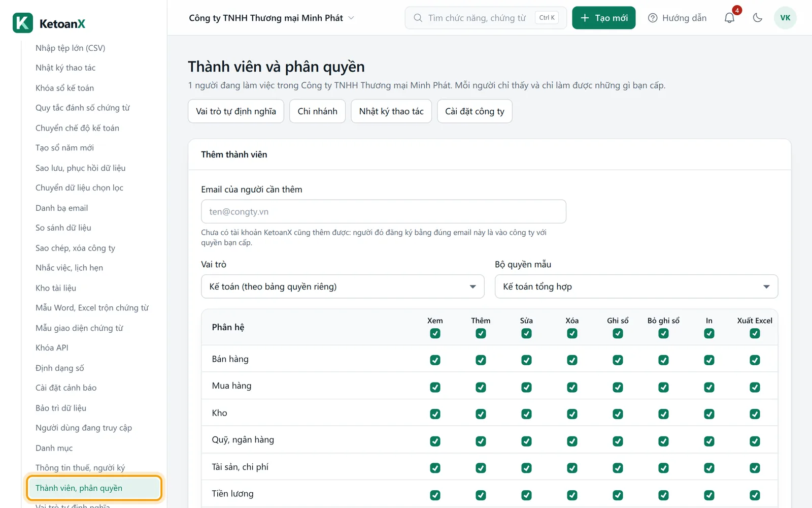
Task: Click the search functions box
Action: point(486,18)
